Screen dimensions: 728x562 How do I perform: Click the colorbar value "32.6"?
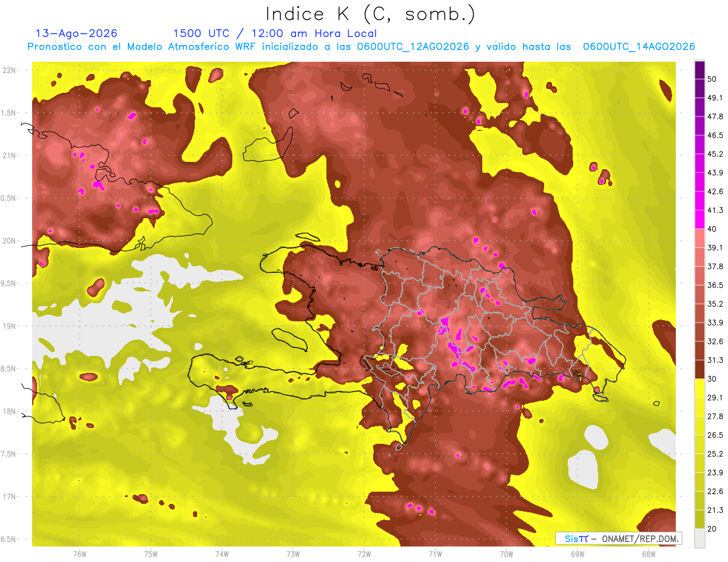pos(715,341)
